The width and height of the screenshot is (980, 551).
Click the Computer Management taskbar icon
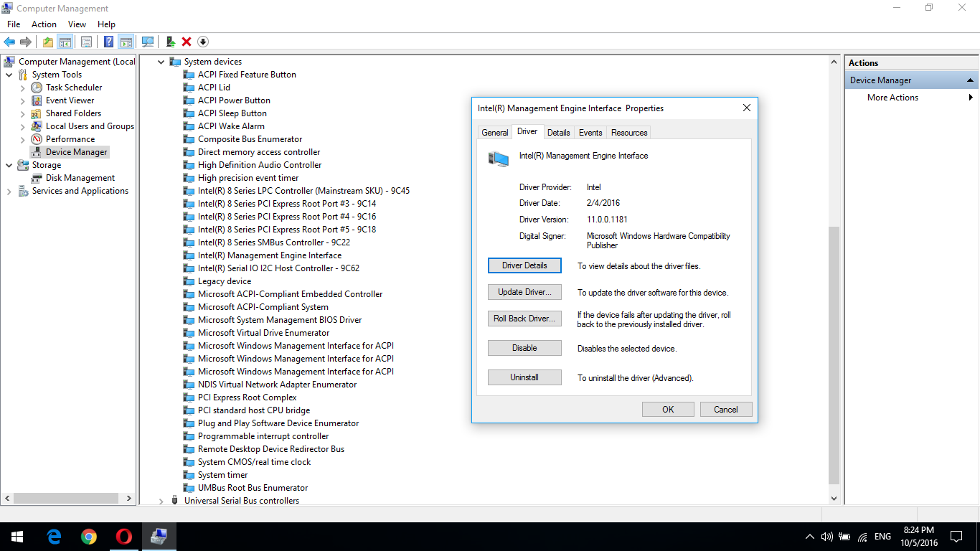(x=159, y=537)
